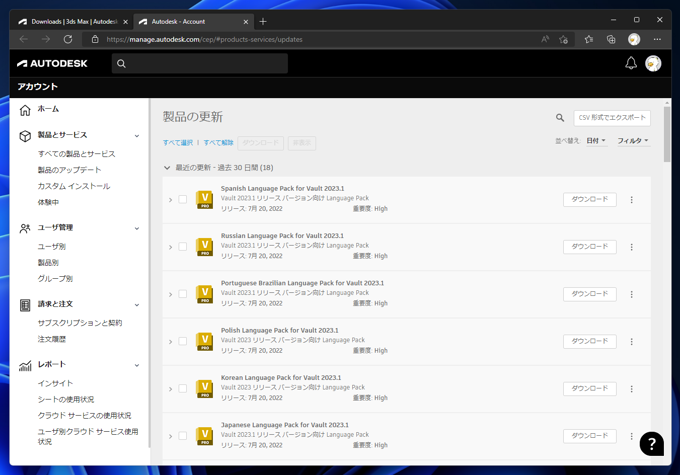Screen dimensions: 680x475
Task: Click the すべて解除 link
Action: coord(219,143)
